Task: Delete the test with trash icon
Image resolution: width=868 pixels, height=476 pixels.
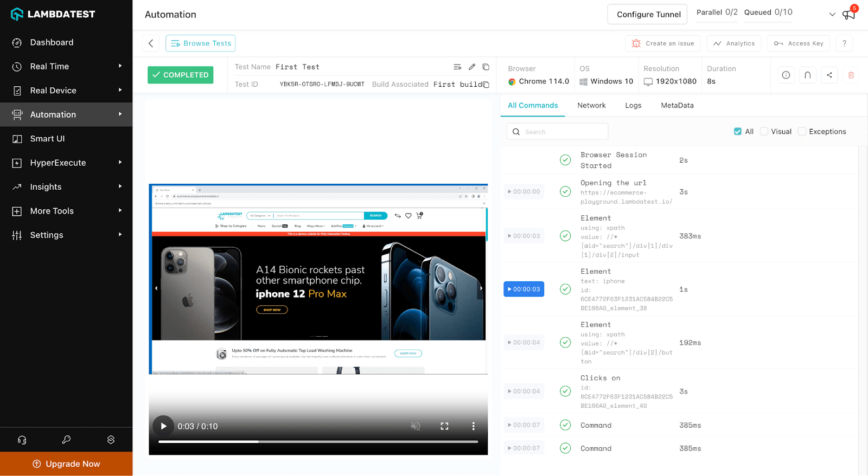Action: click(x=851, y=75)
